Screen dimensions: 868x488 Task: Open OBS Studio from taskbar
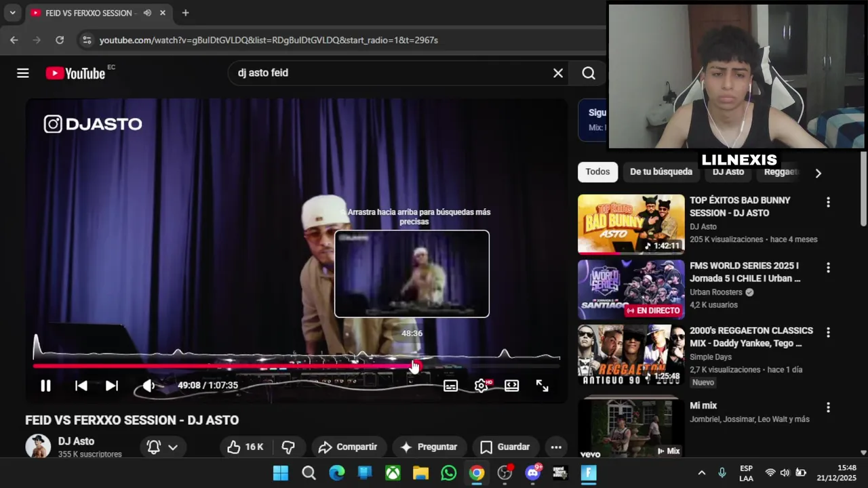pyautogui.click(x=505, y=473)
